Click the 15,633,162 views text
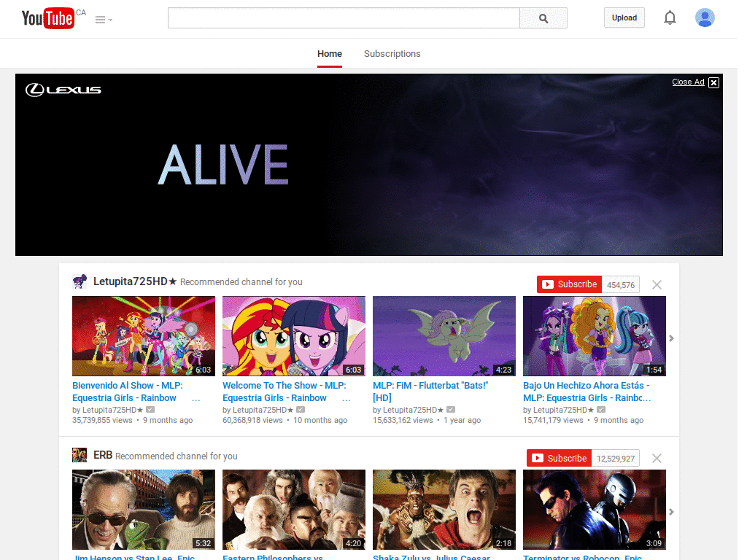Viewport: 747px width, 560px height. [x=403, y=420]
